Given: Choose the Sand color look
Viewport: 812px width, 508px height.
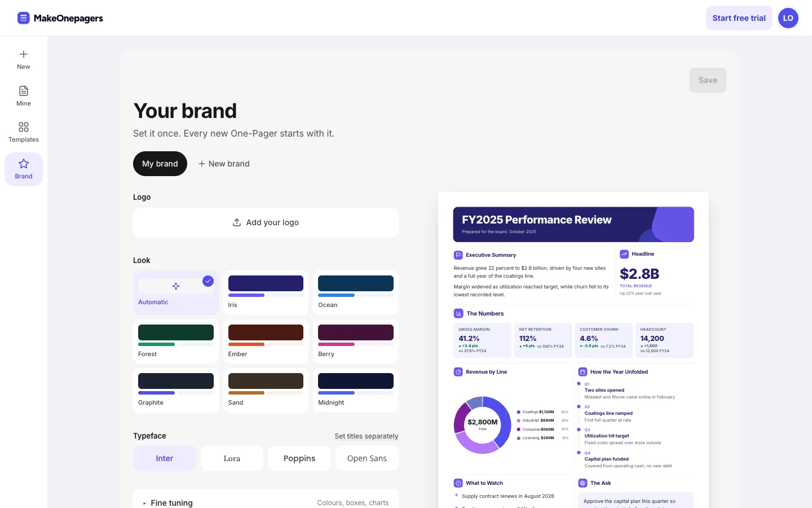Looking at the screenshot, I should [266, 390].
